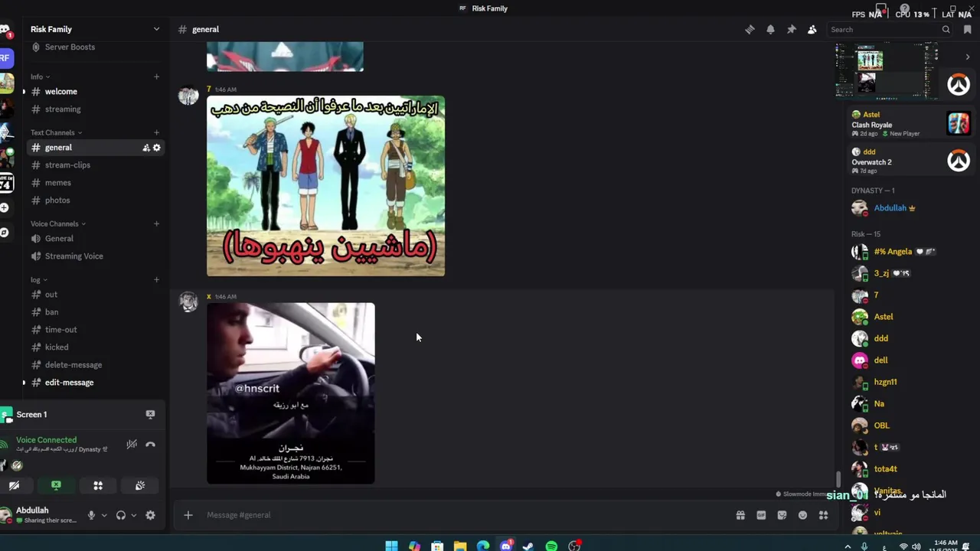Edit general channel settings gear
The height and width of the screenshot is (551, 980).
pos(157,148)
